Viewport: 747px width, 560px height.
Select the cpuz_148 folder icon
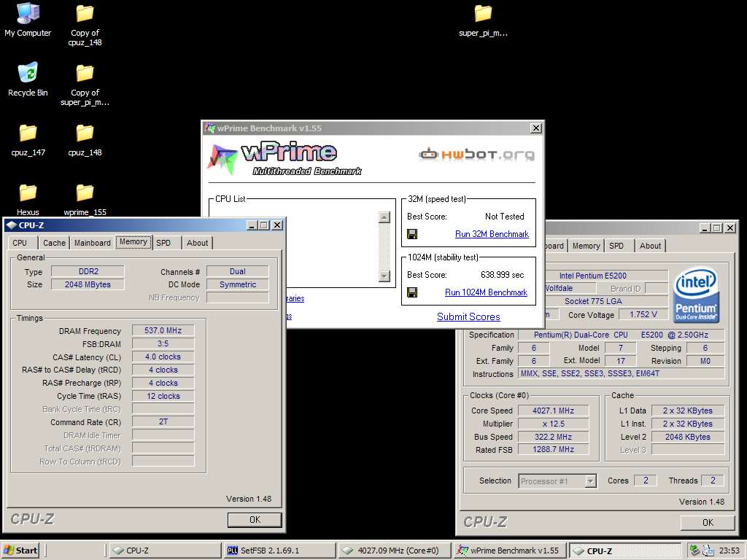pos(85,133)
